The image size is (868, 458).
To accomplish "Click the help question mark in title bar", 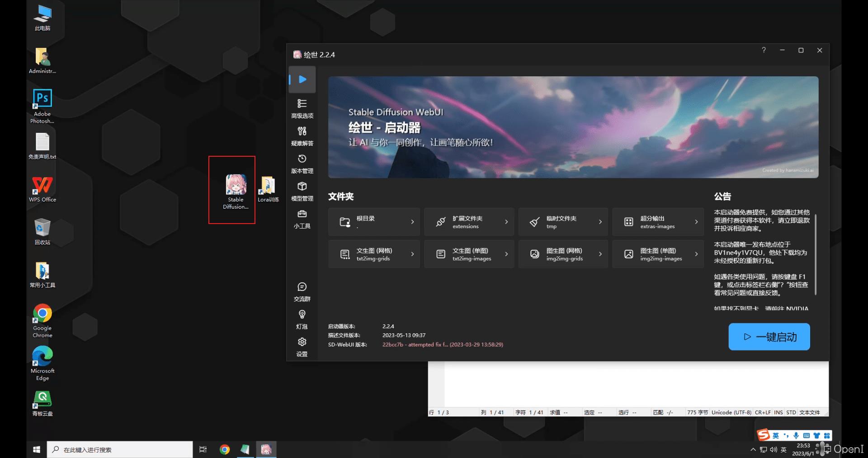I will [764, 50].
